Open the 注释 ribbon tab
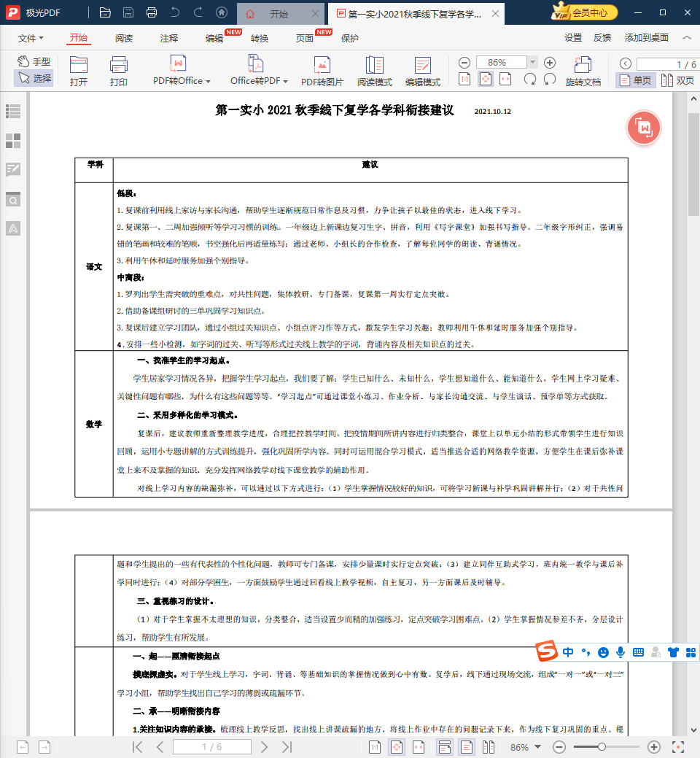This screenshot has width=700, height=758. pos(169,38)
